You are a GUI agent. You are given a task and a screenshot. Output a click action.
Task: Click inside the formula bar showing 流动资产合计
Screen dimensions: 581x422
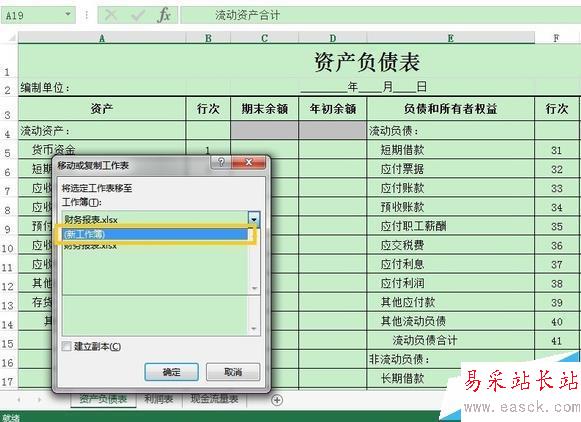[x=380, y=16]
